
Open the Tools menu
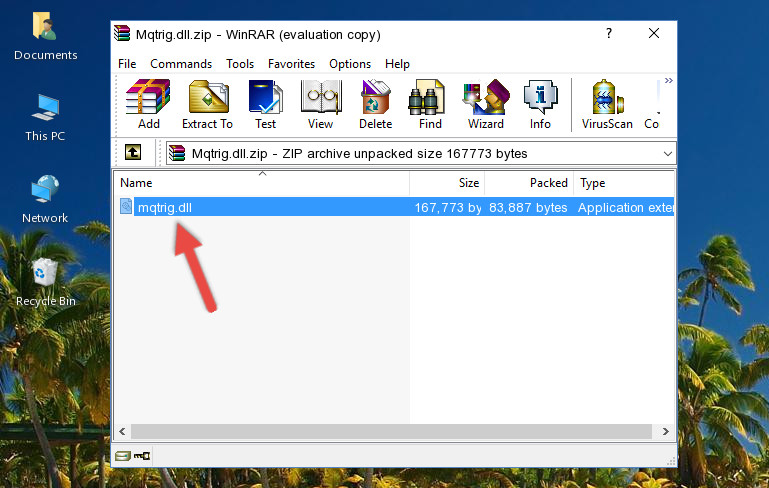coord(240,64)
